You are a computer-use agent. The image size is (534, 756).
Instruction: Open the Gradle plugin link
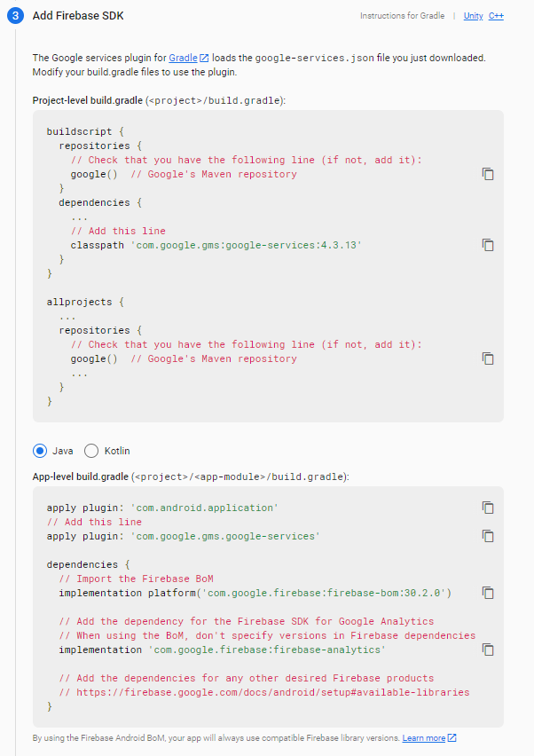[x=183, y=58]
